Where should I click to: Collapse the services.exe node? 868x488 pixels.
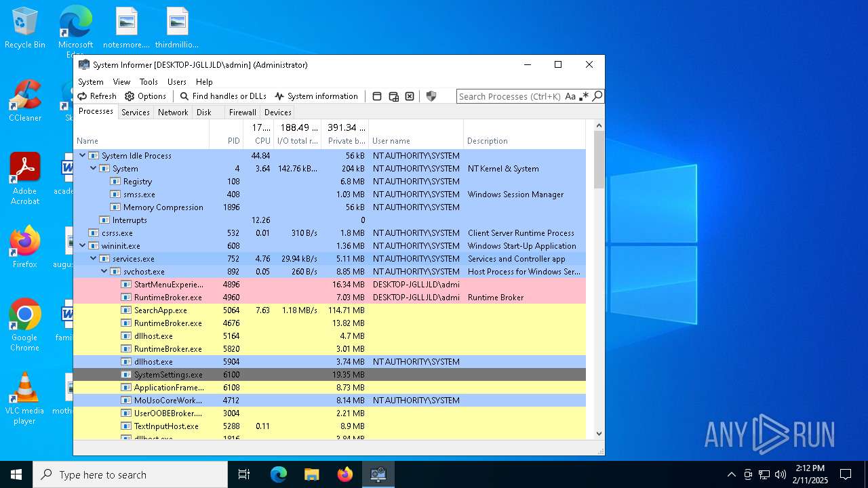tap(94, 258)
